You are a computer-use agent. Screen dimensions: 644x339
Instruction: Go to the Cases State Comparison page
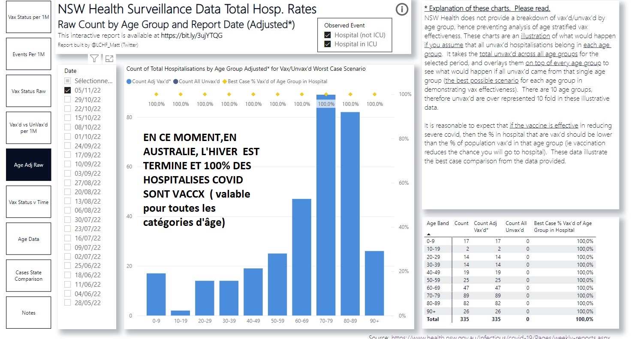pos(28,276)
